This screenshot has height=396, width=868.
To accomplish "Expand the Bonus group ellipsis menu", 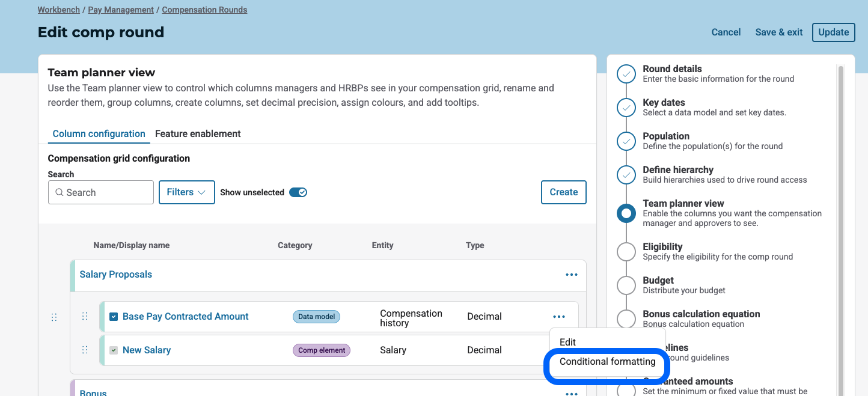I will (x=571, y=394).
